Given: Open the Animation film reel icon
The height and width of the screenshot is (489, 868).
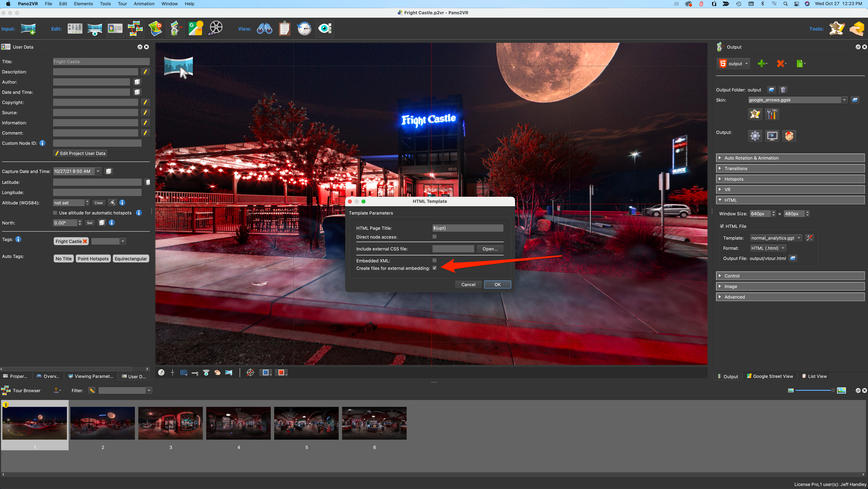Looking at the screenshot, I should point(216,29).
